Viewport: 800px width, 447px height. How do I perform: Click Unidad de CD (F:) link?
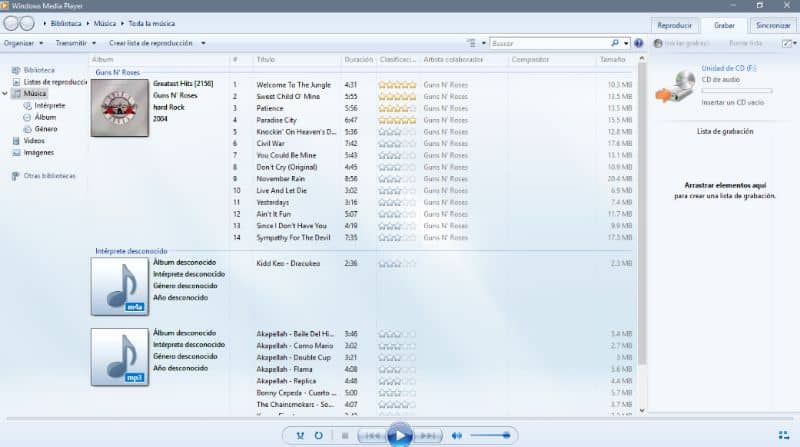(x=729, y=68)
